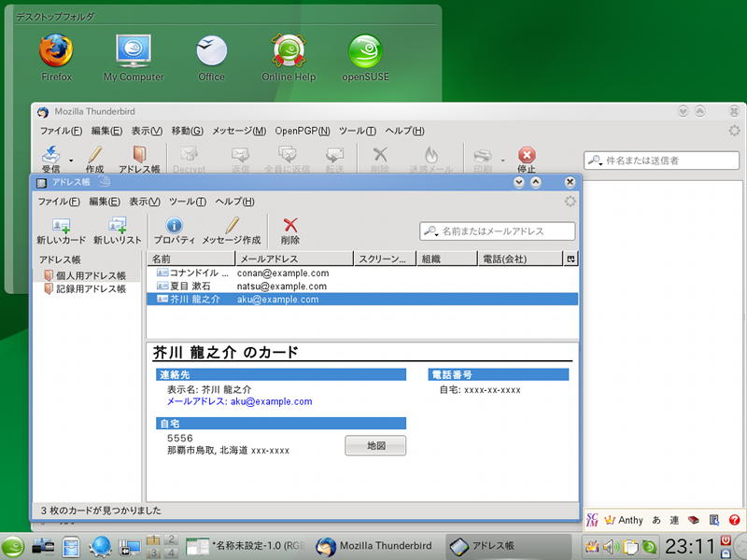Open the search type dropdown in address search

431,231
